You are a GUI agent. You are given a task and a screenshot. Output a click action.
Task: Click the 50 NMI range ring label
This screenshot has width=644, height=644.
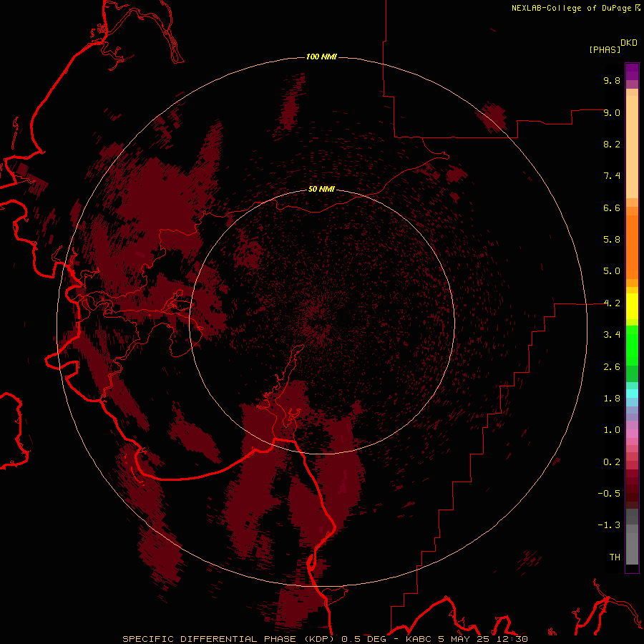[x=321, y=190]
